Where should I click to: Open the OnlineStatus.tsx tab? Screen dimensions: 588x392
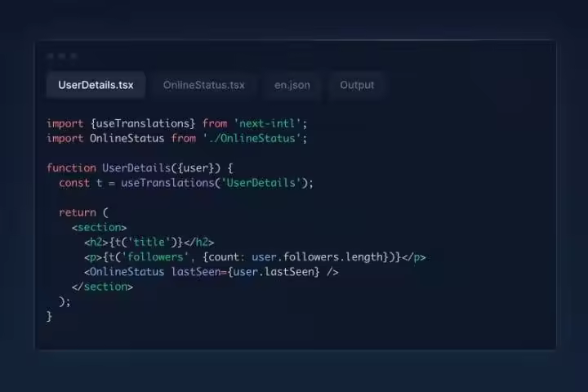(x=203, y=85)
